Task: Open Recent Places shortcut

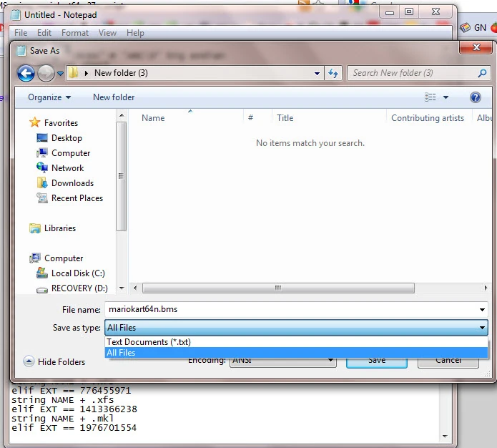Action: coord(77,198)
